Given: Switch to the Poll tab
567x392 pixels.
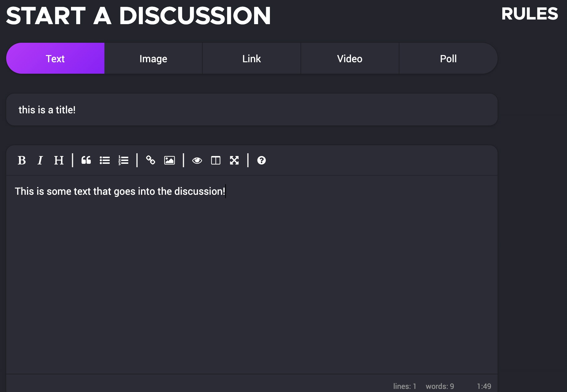Looking at the screenshot, I should (x=448, y=59).
